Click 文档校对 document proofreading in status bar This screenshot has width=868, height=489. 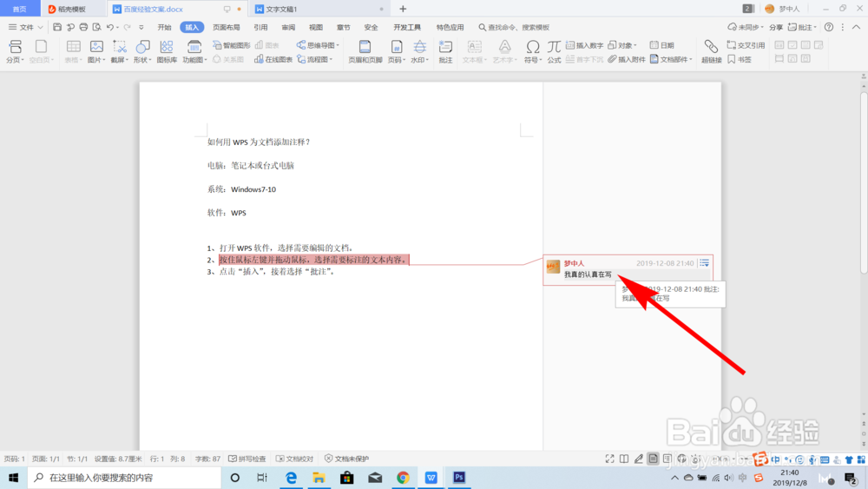point(294,459)
